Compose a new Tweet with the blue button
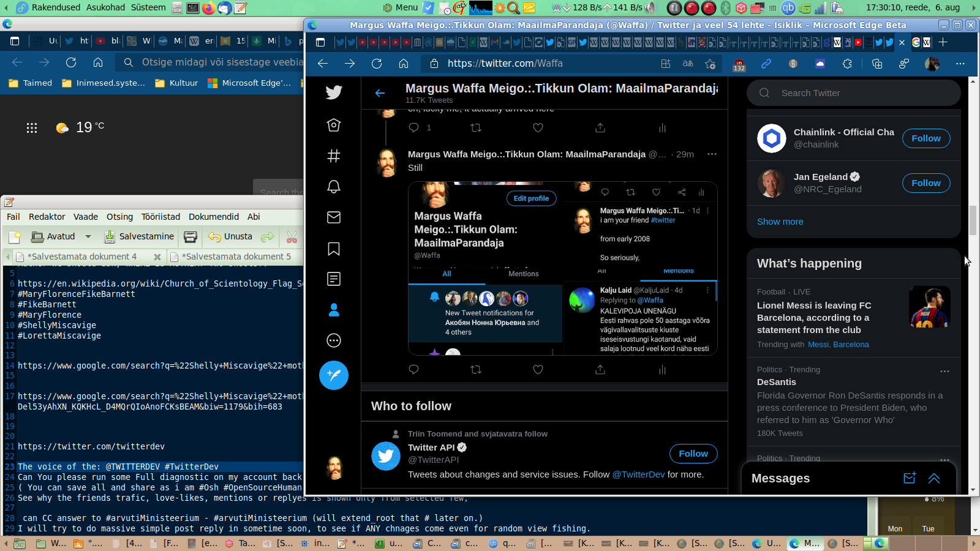 tap(334, 375)
